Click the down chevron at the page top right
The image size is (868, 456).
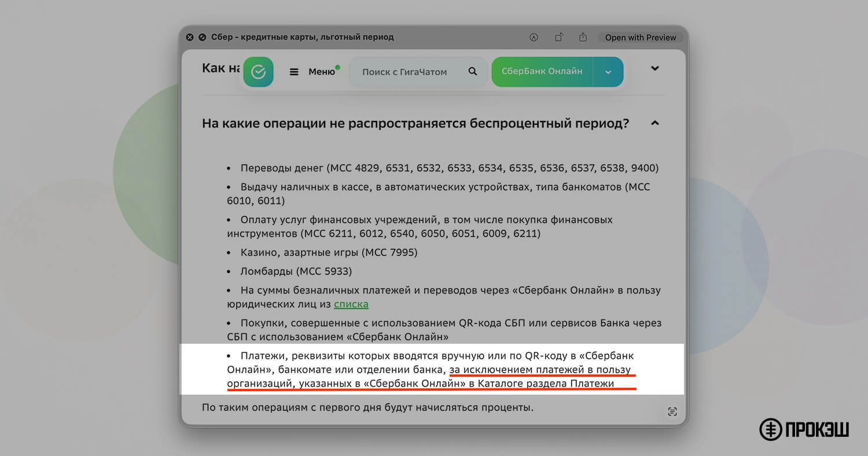(654, 68)
